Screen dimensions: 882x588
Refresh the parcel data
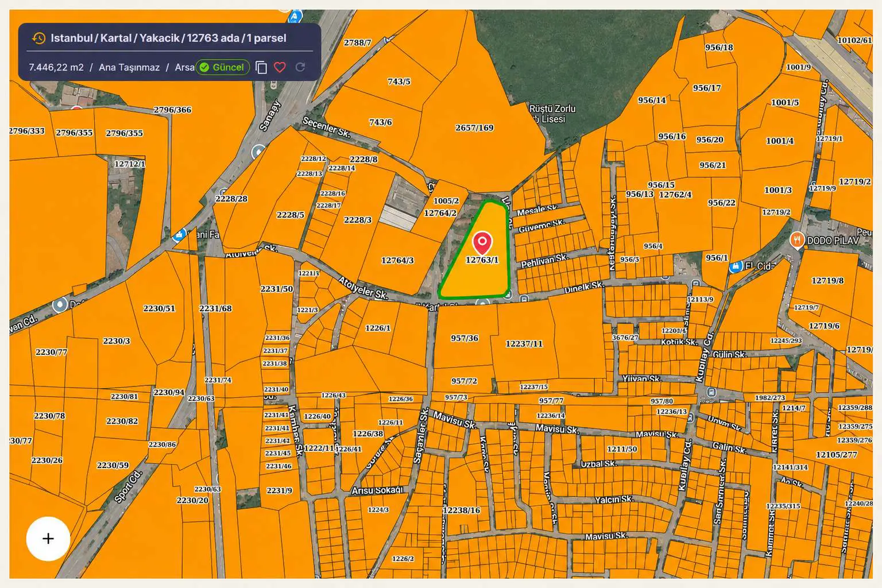coord(300,67)
